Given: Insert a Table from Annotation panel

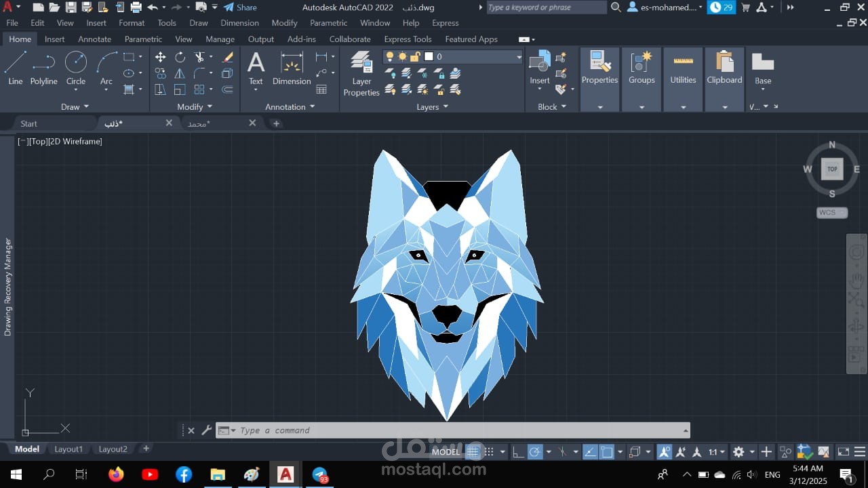Looking at the screenshot, I should tap(321, 89).
